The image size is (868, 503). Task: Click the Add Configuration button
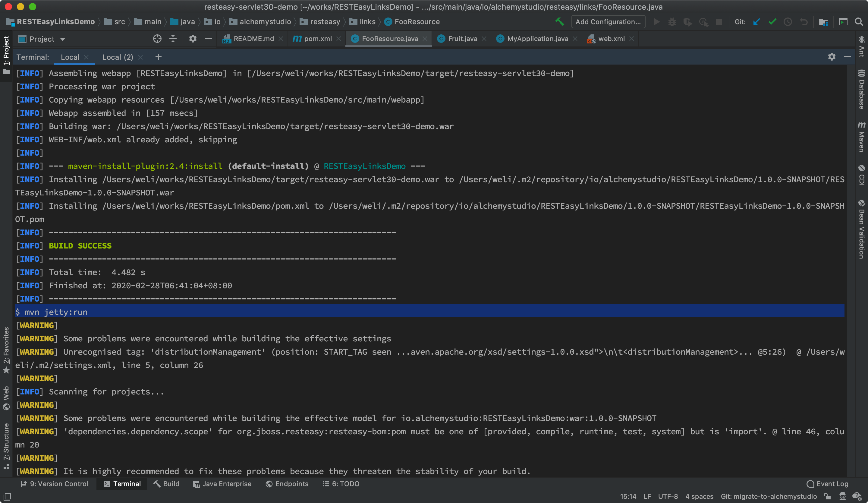click(608, 22)
